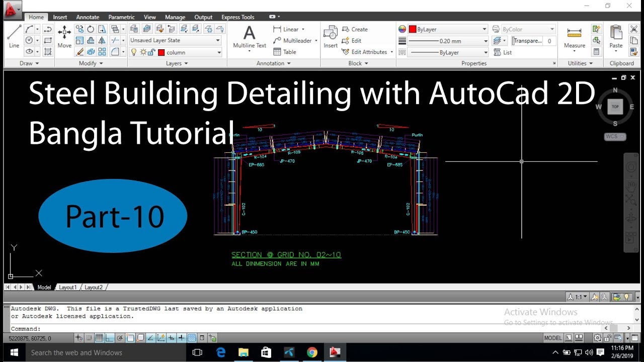This screenshot has width=644, height=362.
Task: Toggle Ortho Mode in status bar
Action: click(x=110, y=338)
